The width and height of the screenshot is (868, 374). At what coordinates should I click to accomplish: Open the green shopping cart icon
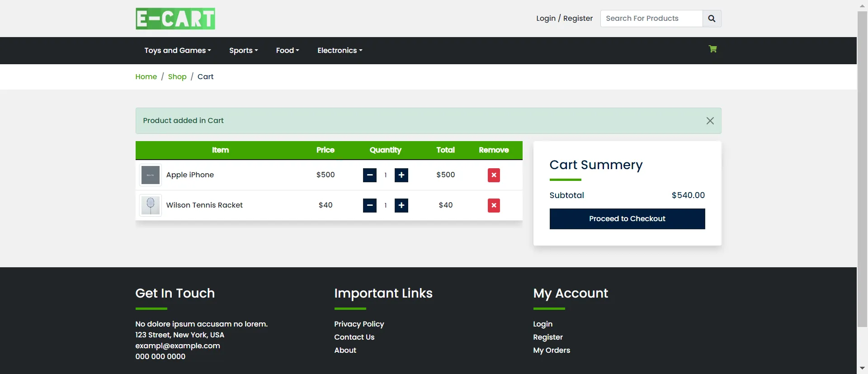click(x=712, y=49)
